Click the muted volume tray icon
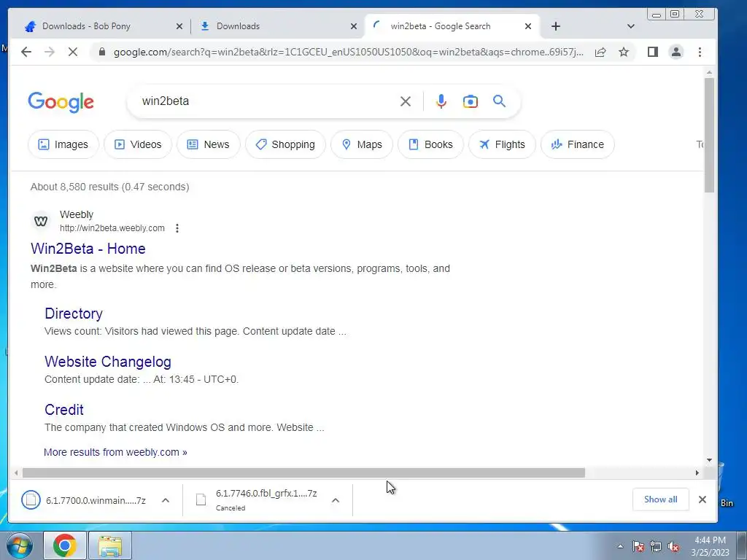 (673, 546)
